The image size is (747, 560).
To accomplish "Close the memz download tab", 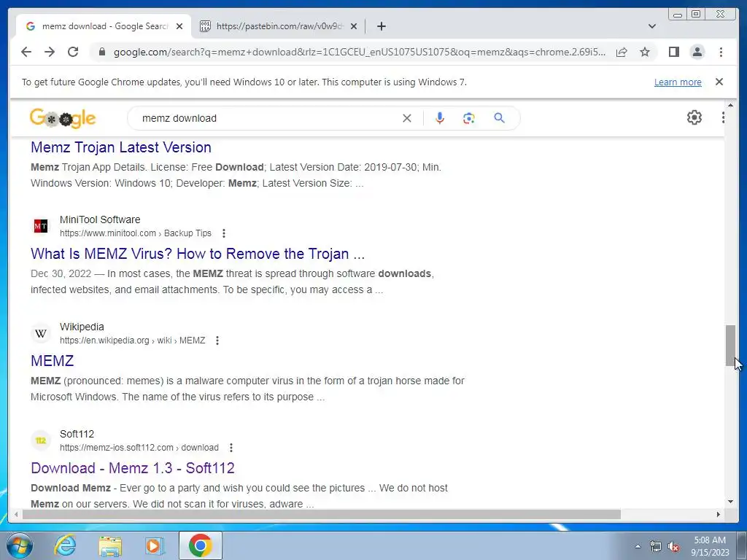I will pyautogui.click(x=179, y=26).
